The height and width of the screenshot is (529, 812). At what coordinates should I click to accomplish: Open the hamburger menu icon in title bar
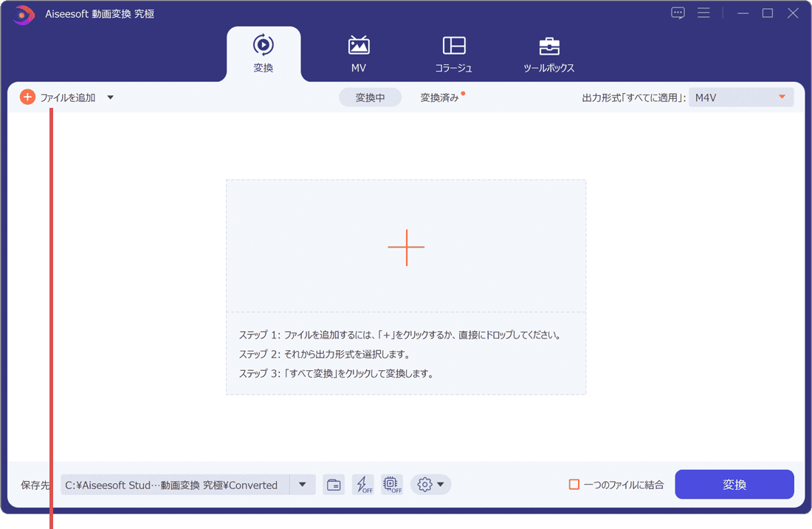(703, 13)
